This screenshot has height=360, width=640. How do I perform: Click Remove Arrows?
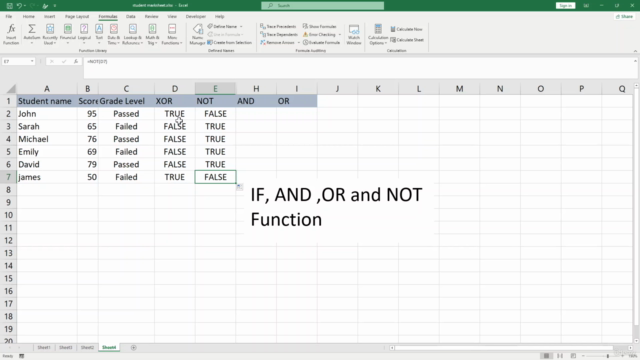pos(278,42)
